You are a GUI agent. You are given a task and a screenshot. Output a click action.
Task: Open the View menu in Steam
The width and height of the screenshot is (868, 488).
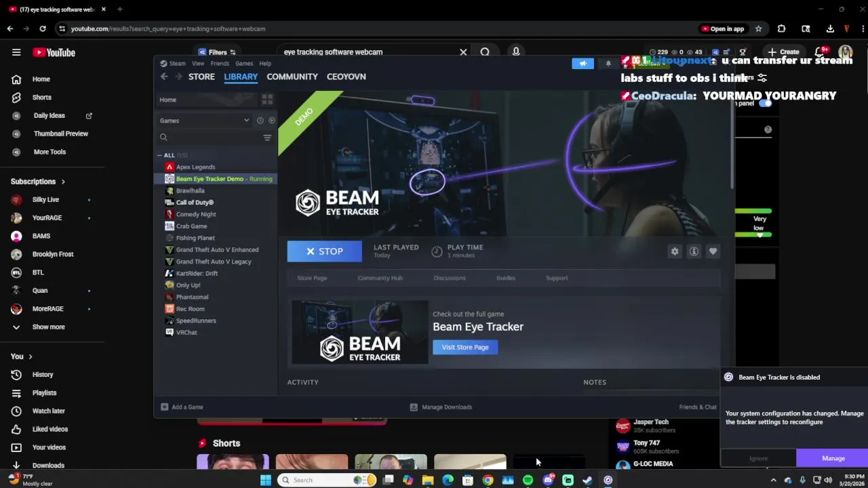198,64
